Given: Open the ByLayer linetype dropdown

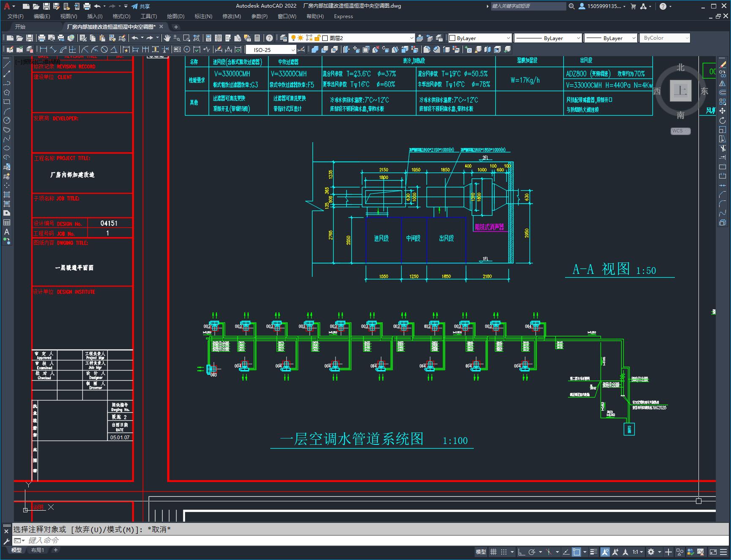Looking at the screenshot, I should coord(578,38).
